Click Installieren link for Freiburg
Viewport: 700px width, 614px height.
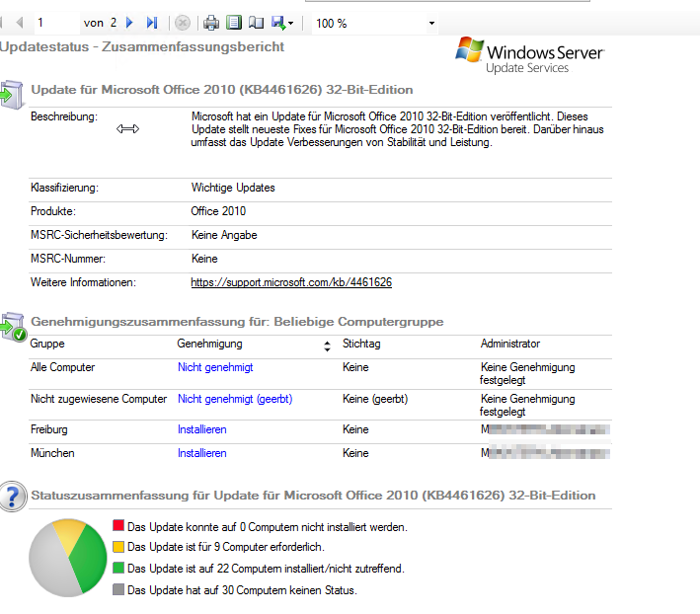point(201,429)
